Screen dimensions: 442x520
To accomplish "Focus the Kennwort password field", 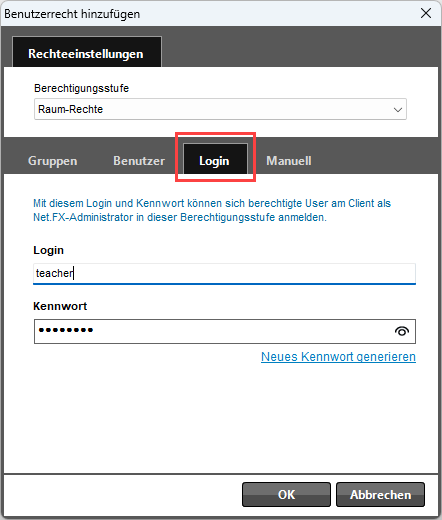I will 225,331.
